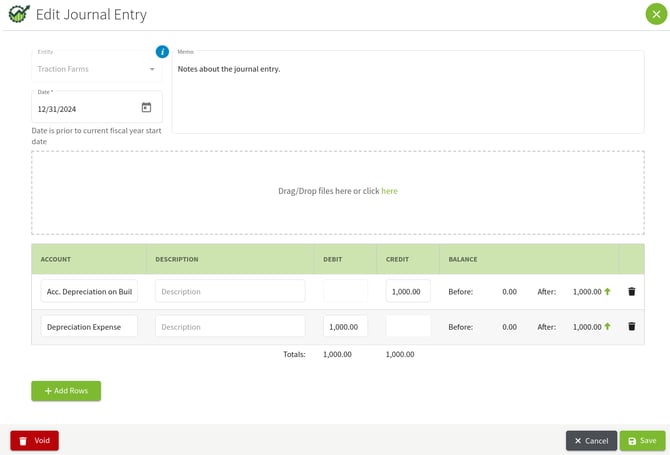The image size is (670, 455).
Task: Click green up arrow in second row balance
Action: pyautogui.click(x=607, y=327)
